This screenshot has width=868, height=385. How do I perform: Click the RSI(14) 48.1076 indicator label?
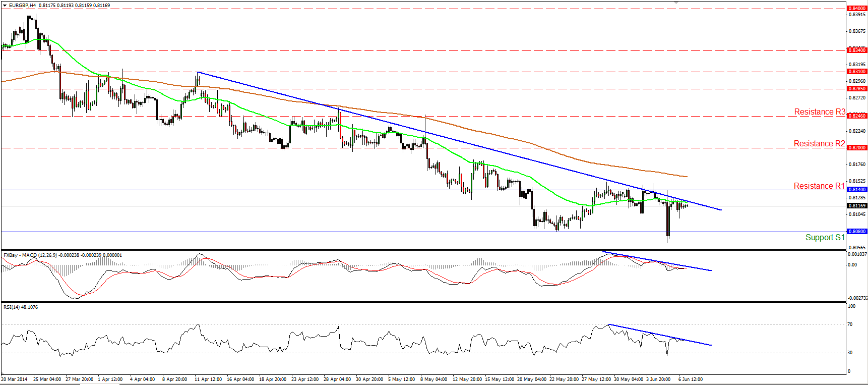21,307
